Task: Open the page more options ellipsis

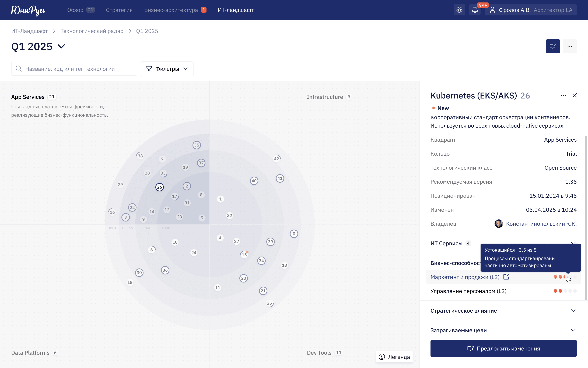Action: 570,46
